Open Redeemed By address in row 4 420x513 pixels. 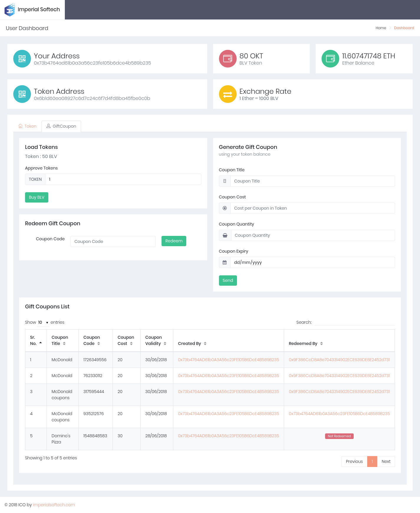tap(339, 414)
